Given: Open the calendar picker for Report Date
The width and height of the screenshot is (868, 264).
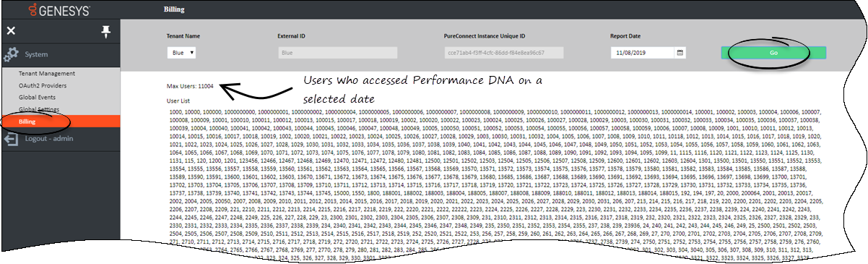Looking at the screenshot, I should pyautogui.click(x=680, y=53).
